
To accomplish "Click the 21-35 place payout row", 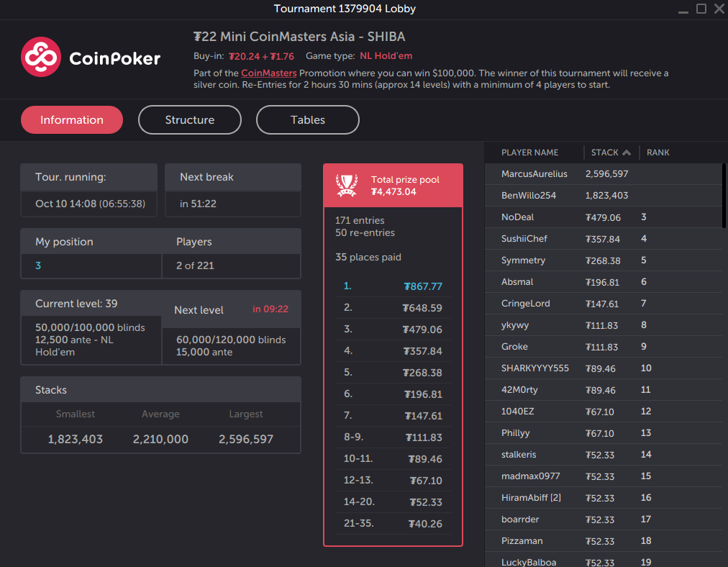I will click(393, 524).
